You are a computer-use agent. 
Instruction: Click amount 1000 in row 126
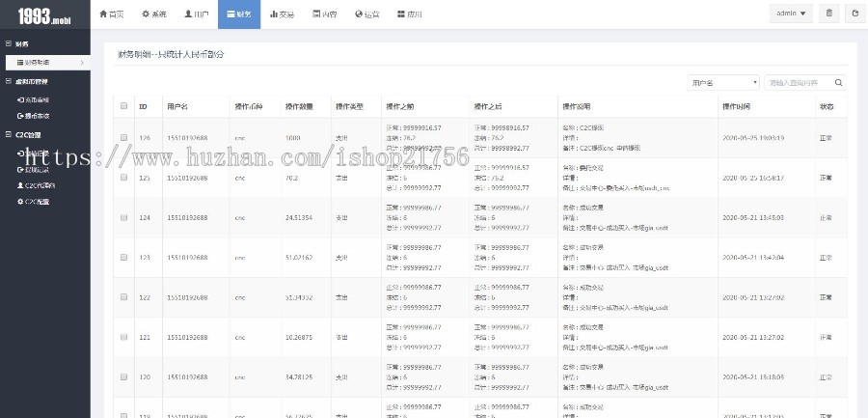tap(293, 138)
